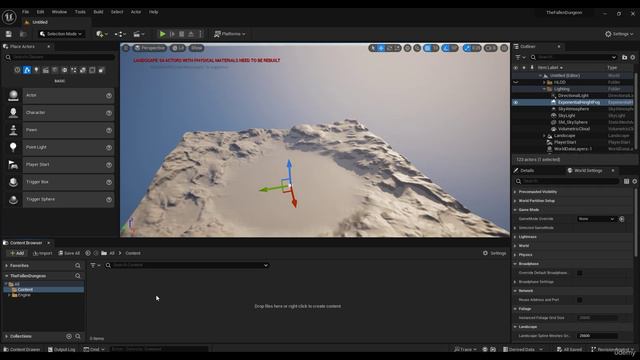The height and width of the screenshot is (360, 640).
Task: Open the Output Log in status bar
Action: click(61, 349)
